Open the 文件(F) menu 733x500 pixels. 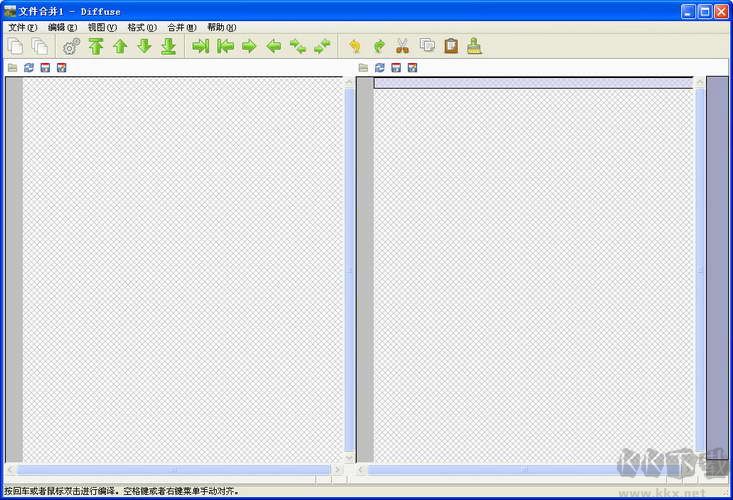22,28
